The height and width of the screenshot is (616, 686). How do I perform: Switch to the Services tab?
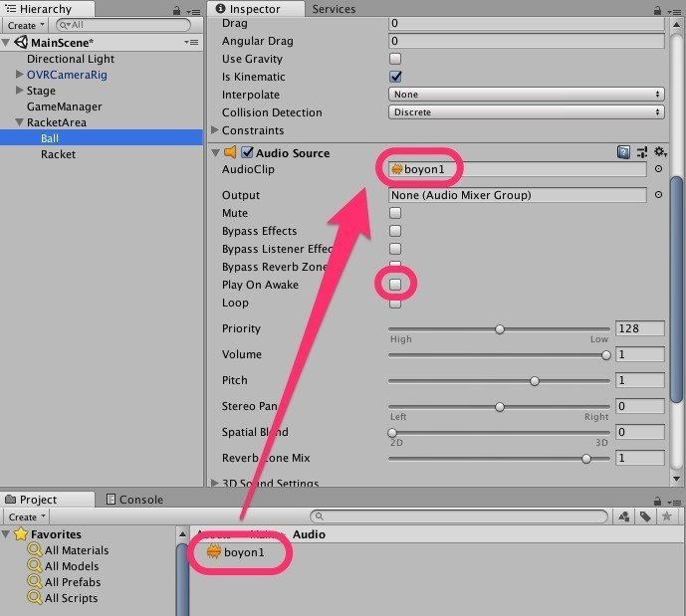[x=334, y=9]
